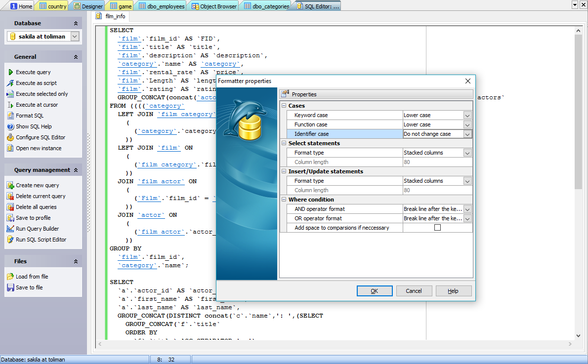Click Delete current query icon

tap(10, 196)
